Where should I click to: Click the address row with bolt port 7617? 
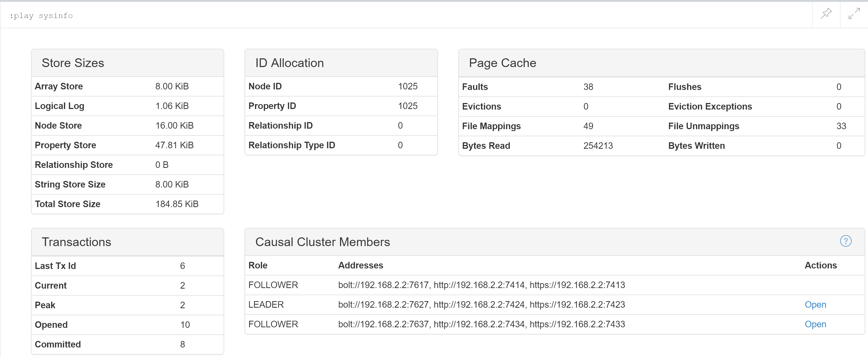pos(482,285)
